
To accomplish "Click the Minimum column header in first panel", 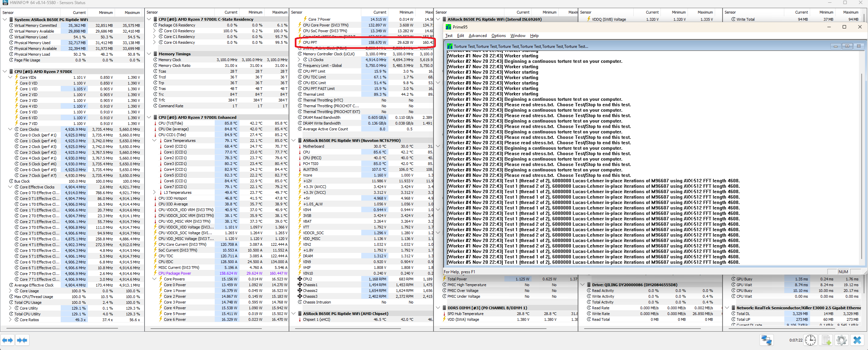I will (106, 13).
